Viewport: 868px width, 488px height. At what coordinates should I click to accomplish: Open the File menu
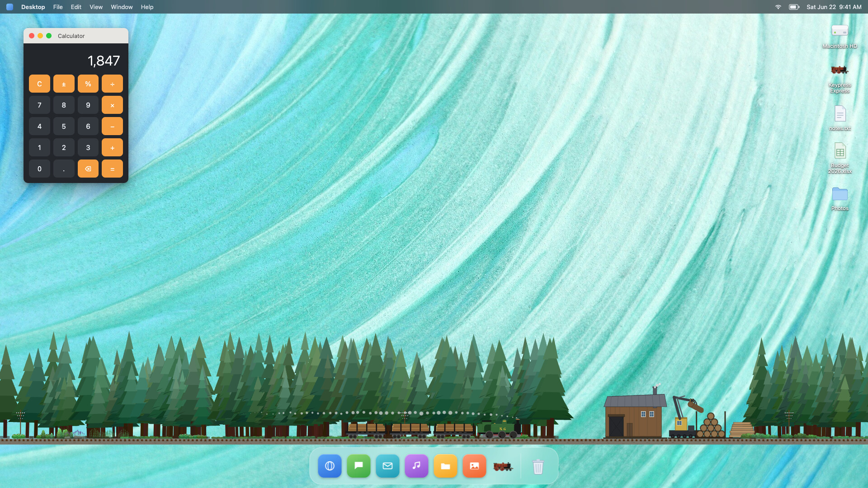[58, 7]
